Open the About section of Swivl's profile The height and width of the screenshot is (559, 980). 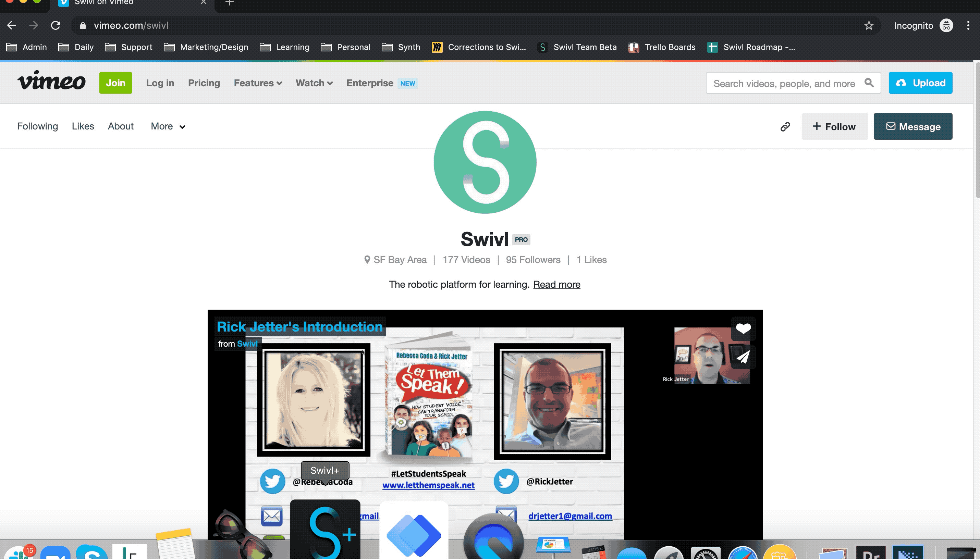pyautogui.click(x=120, y=126)
